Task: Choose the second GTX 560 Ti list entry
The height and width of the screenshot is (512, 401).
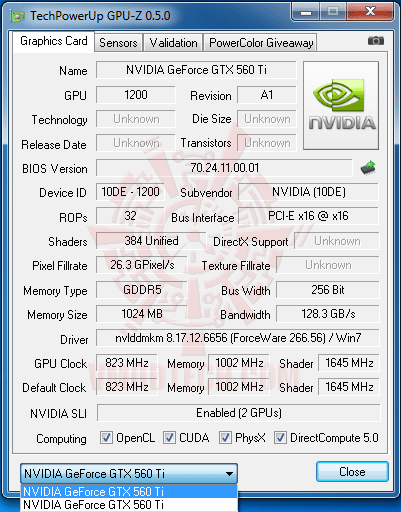Action: coord(129,504)
